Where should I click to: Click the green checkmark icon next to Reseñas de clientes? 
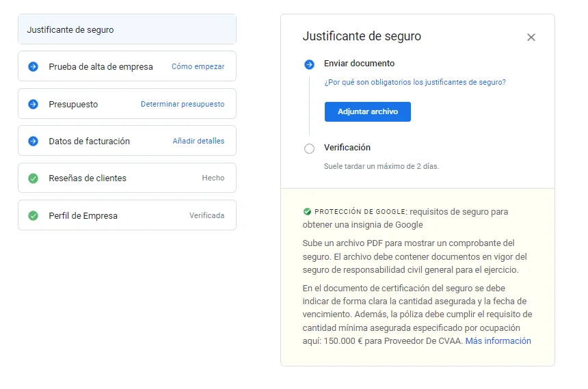click(x=33, y=178)
